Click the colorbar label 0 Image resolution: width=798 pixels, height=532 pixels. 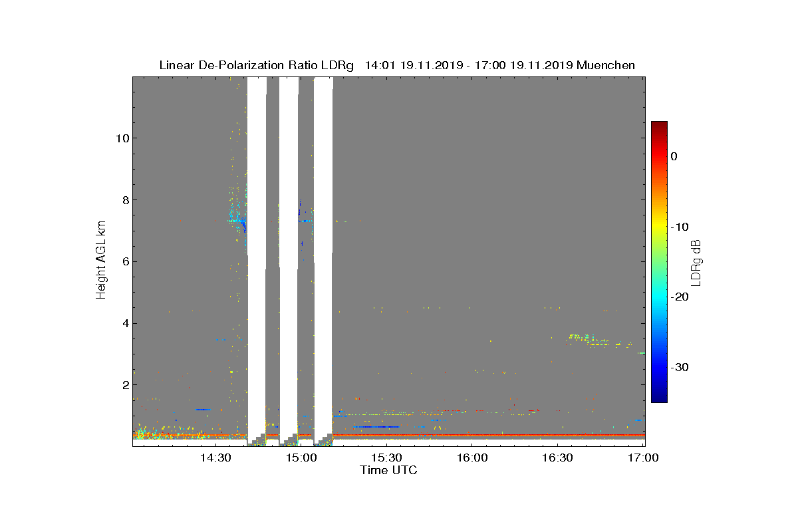coord(674,156)
